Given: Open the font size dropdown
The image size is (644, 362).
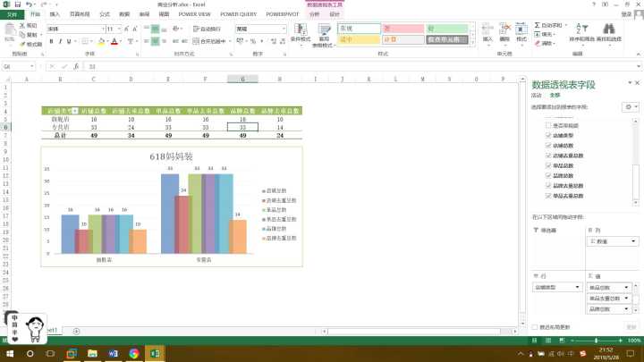Looking at the screenshot, I should tap(119, 29).
